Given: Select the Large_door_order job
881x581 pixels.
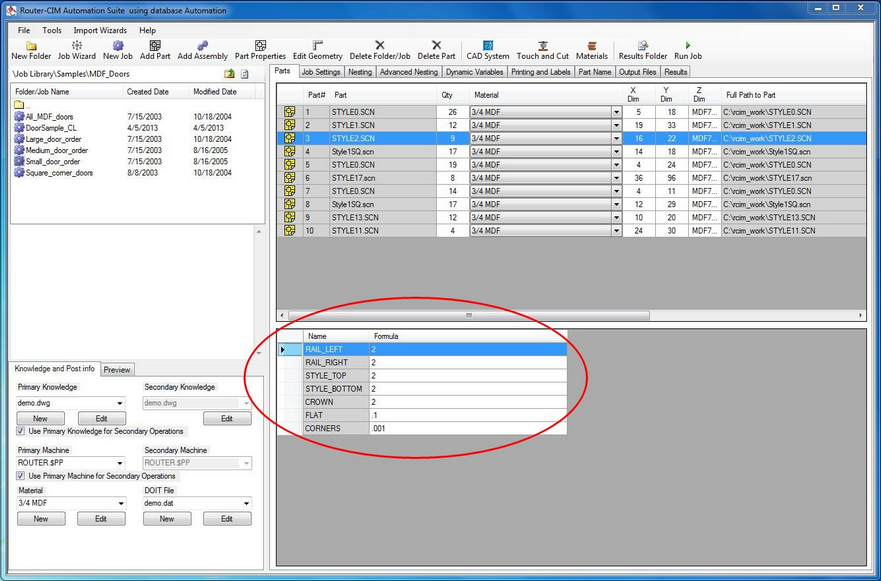Looking at the screenshot, I should pyautogui.click(x=53, y=139).
